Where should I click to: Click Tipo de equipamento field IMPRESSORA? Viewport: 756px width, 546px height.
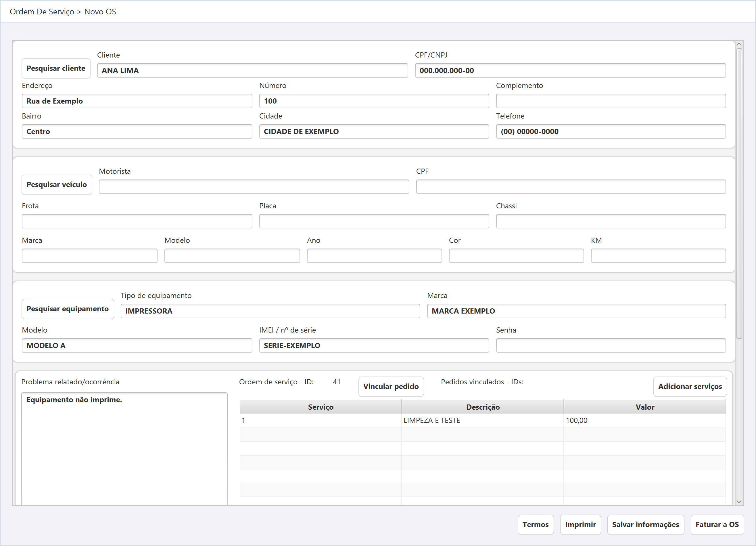point(270,311)
